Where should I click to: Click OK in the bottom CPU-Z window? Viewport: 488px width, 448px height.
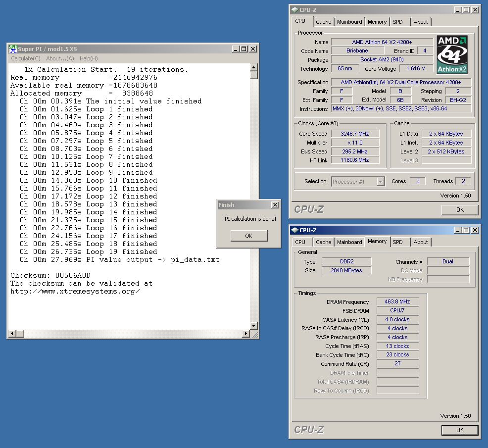coord(460,430)
